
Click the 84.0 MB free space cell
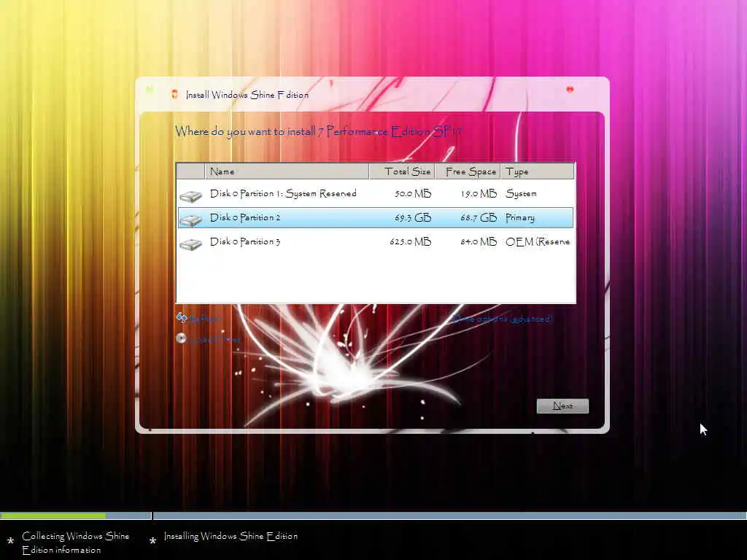[479, 242]
